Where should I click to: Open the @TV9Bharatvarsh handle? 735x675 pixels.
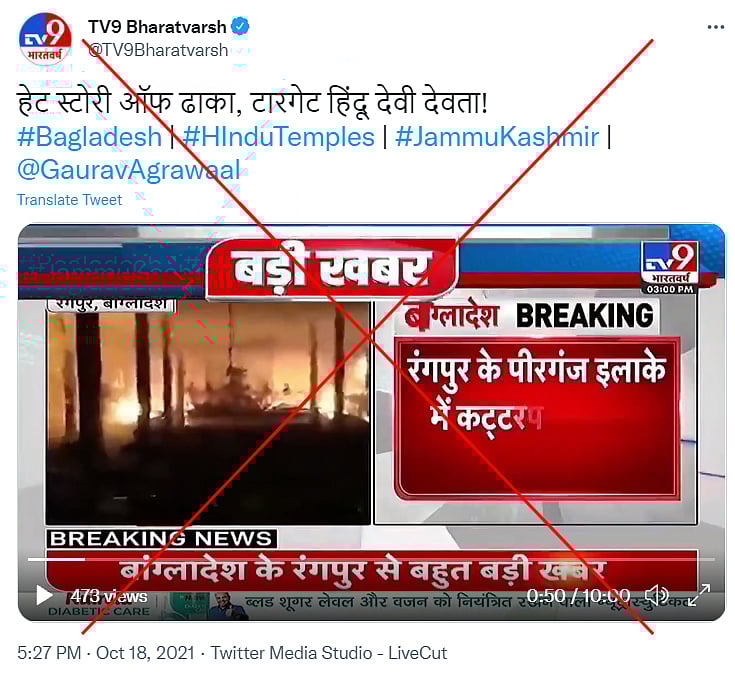158,50
